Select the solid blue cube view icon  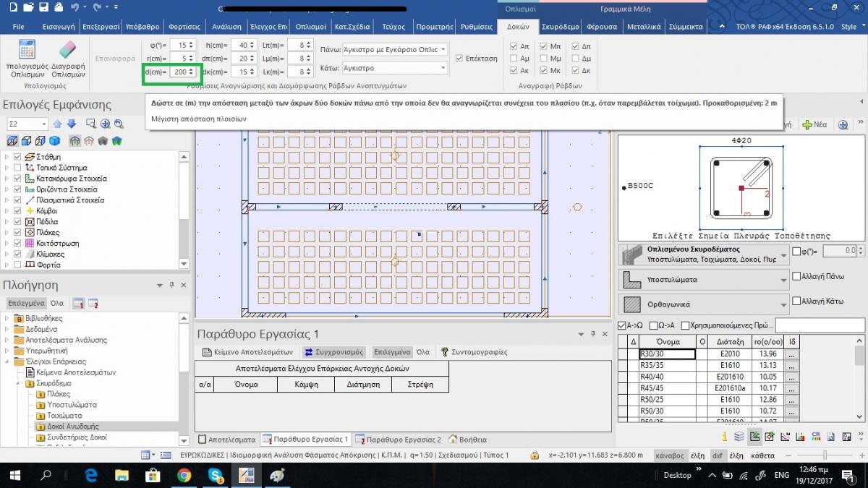click(x=54, y=140)
